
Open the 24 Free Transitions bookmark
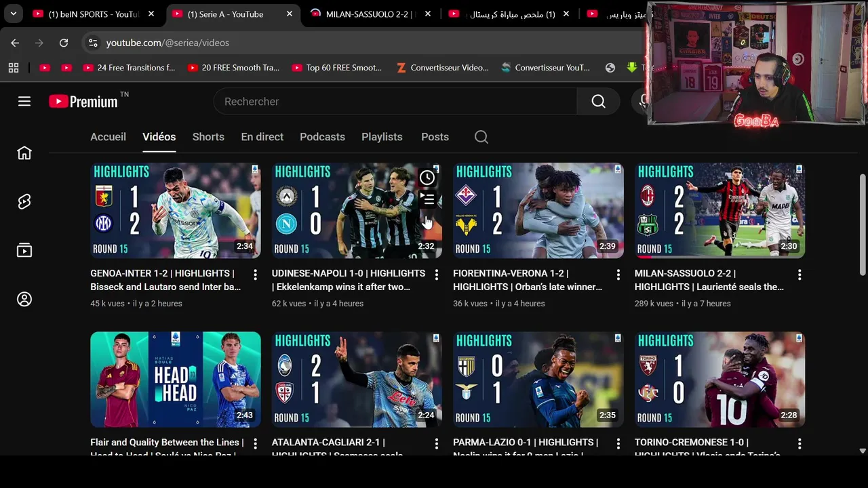[x=129, y=68]
